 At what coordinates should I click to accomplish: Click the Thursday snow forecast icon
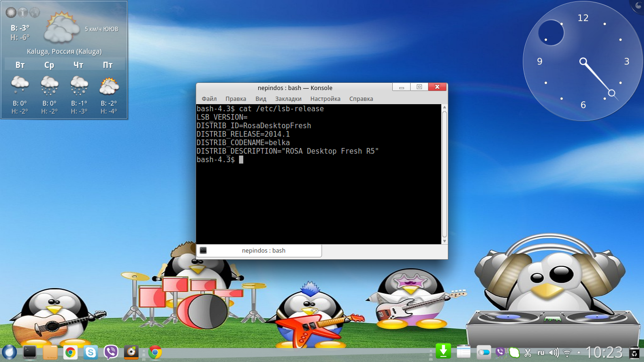[79, 85]
